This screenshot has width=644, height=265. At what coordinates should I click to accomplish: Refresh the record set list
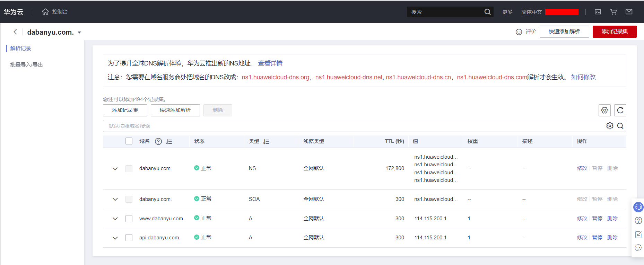(620, 110)
